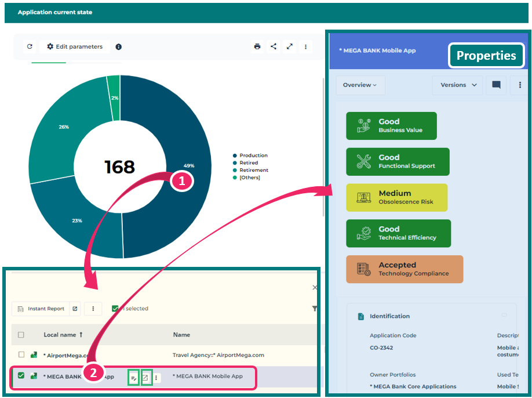Open the Overview dropdown
Viewport: 532px width, 398px height.
coord(360,85)
